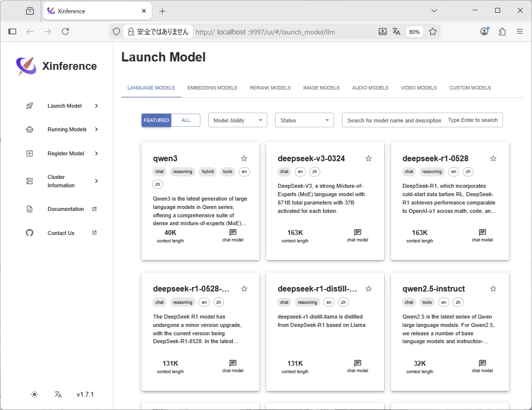Select the FEATURED filter toggle

pyautogui.click(x=156, y=120)
